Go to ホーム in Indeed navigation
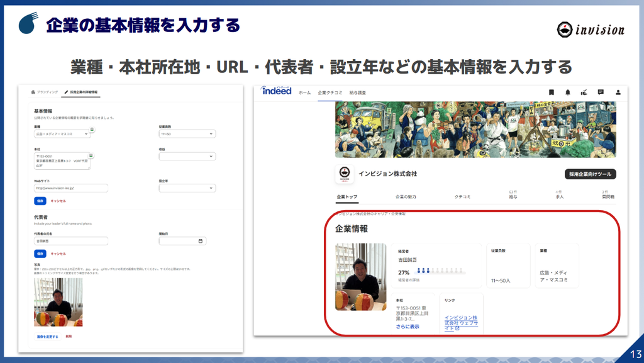The width and height of the screenshot is (644, 363). coord(304,93)
